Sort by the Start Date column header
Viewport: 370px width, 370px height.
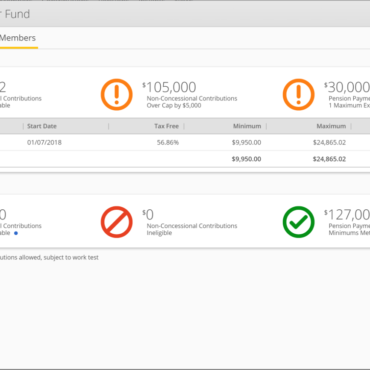pos(42,126)
